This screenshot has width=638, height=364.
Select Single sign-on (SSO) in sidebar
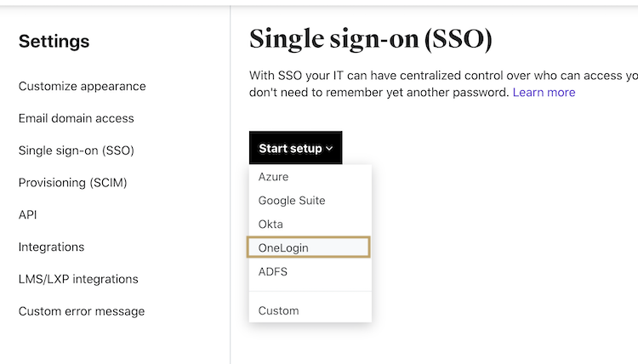(x=76, y=151)
